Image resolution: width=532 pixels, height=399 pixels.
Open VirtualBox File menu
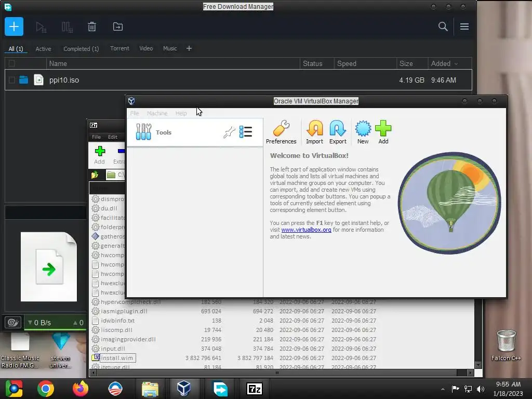click(135, 113)
